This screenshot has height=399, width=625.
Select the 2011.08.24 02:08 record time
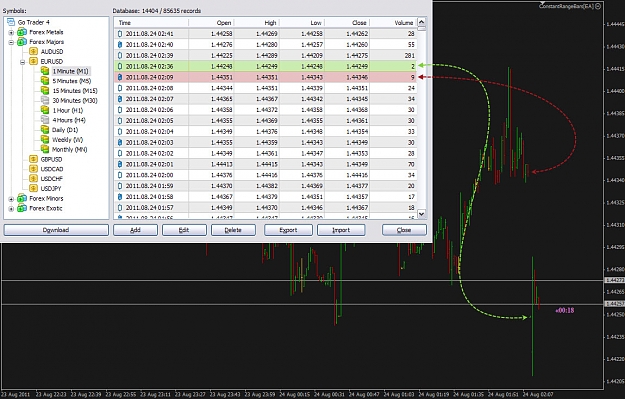149,88
